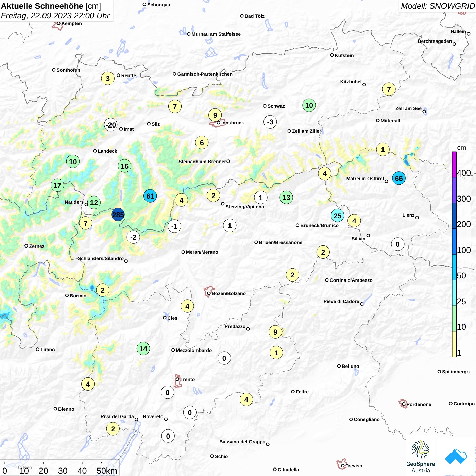Pick the -1 station marker
This screenshot has width=476, height=476.
174,226
